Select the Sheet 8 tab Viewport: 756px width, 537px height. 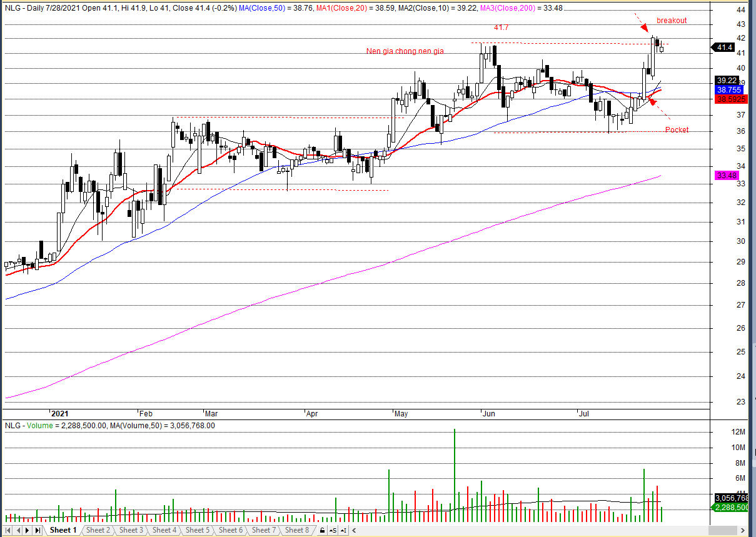297,530
